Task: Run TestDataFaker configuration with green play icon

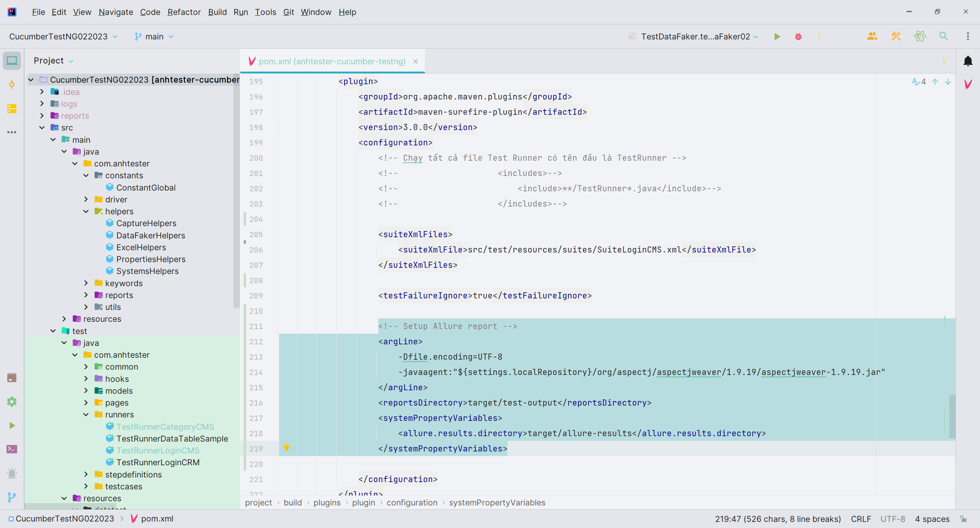Action: coord(777,36)
